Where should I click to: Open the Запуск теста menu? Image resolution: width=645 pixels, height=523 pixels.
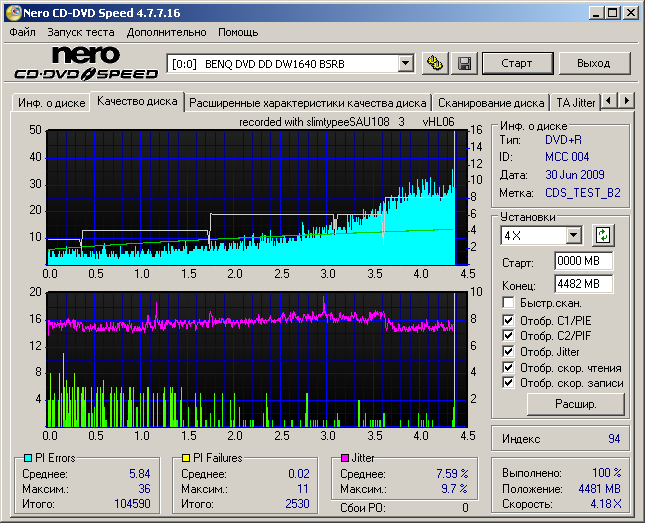80,32
